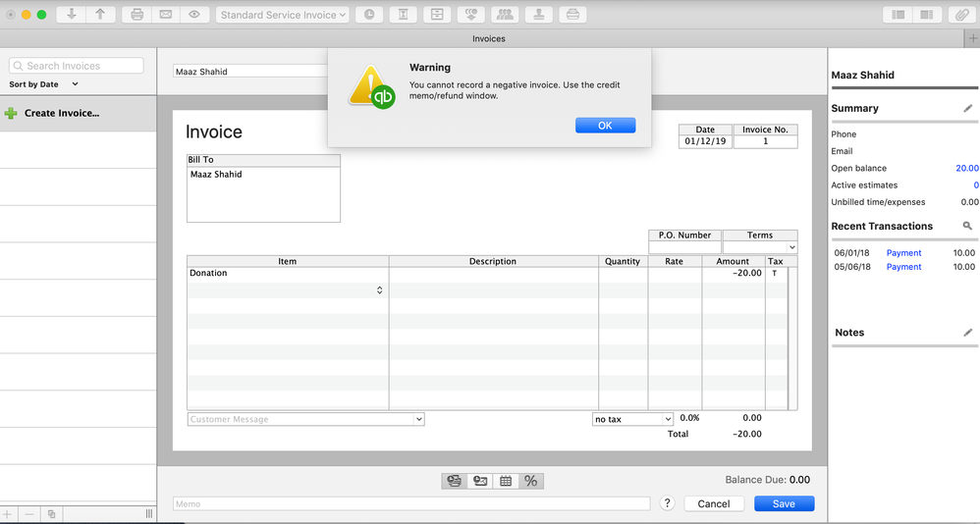
Task: Click the -20.00 amount cell
Action: coord(734,274)
